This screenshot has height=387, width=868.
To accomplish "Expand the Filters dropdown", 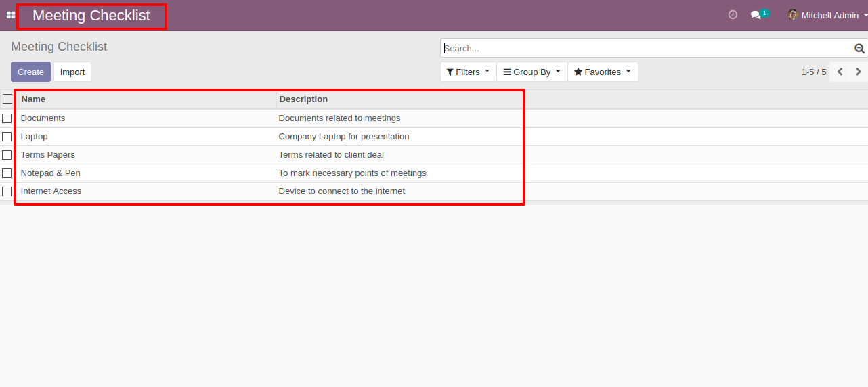I will pyautogui.click(x=468, y=72).
